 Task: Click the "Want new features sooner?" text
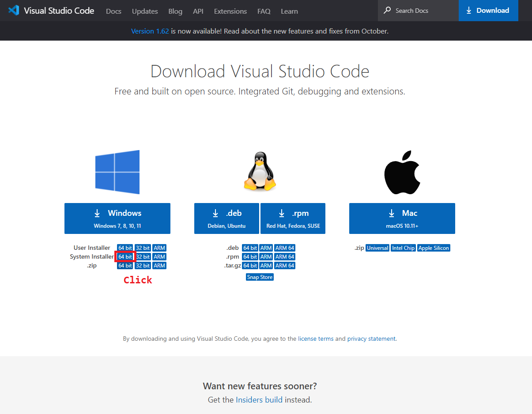(x=260, y=386)
